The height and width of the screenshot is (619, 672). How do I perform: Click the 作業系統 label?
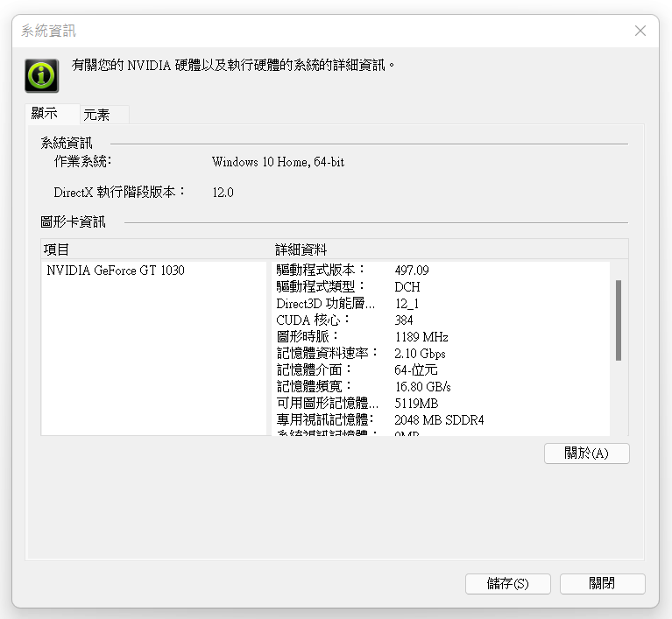click(82, 161)
